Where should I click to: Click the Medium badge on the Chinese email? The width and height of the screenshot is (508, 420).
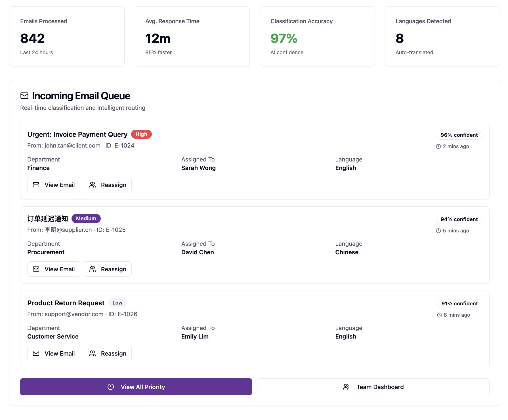pos(86,218)
